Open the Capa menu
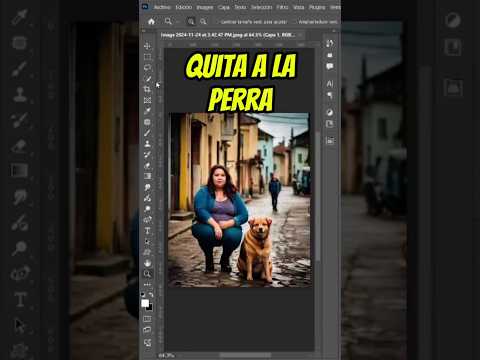This screenshot has width=480, height=360. (x=224, y=7)
